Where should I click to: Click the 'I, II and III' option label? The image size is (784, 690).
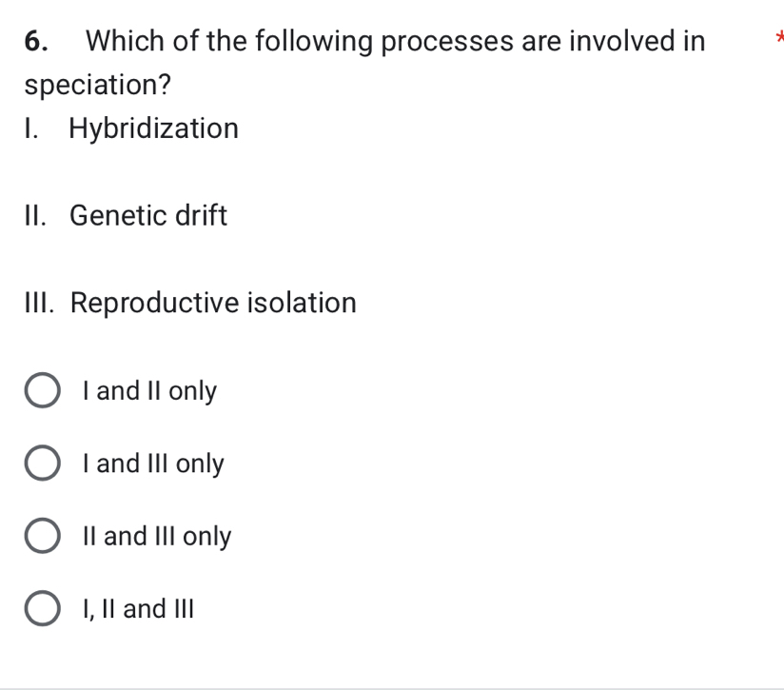[137, 608]
